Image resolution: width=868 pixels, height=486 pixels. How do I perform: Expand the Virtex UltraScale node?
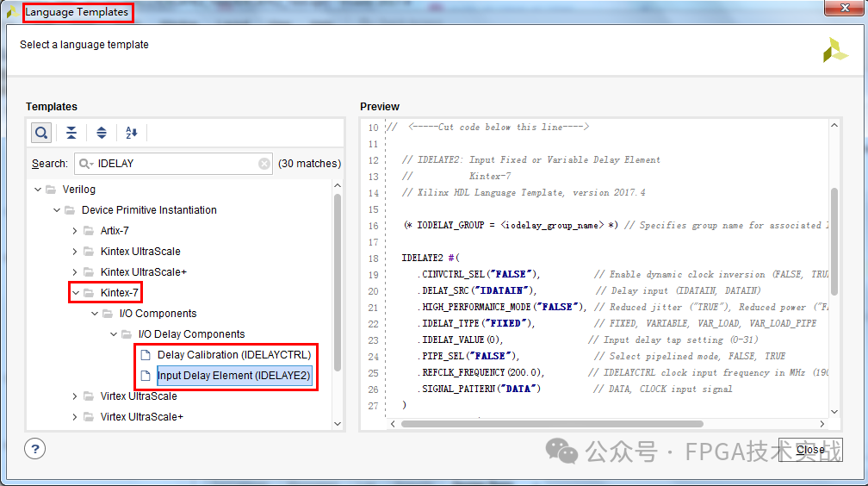pos(75,396)
